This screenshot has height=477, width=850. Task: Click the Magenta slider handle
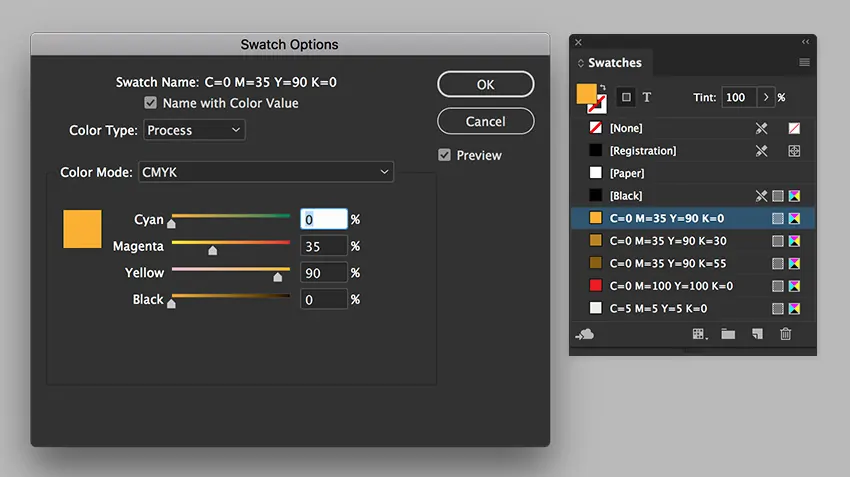pyautogui.click(x=212, y=250)
